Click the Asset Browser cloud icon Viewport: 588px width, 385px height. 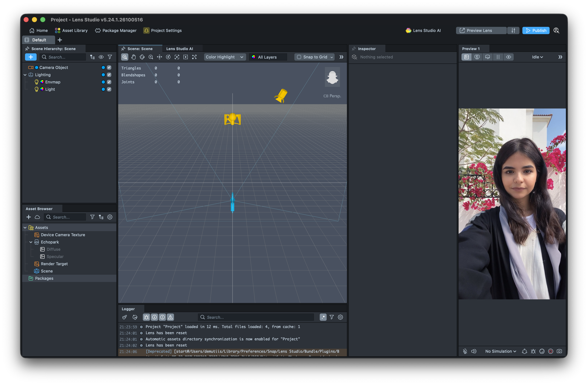click(x=37, y=217)
